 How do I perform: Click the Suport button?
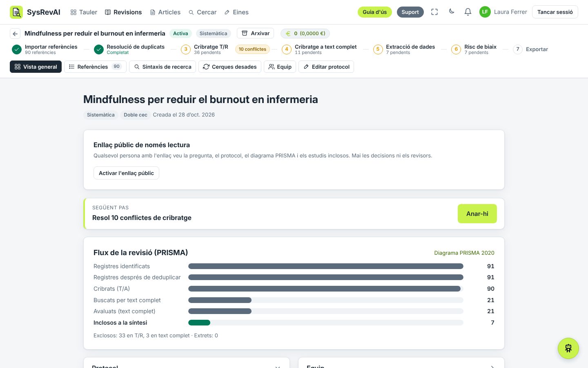410,12
